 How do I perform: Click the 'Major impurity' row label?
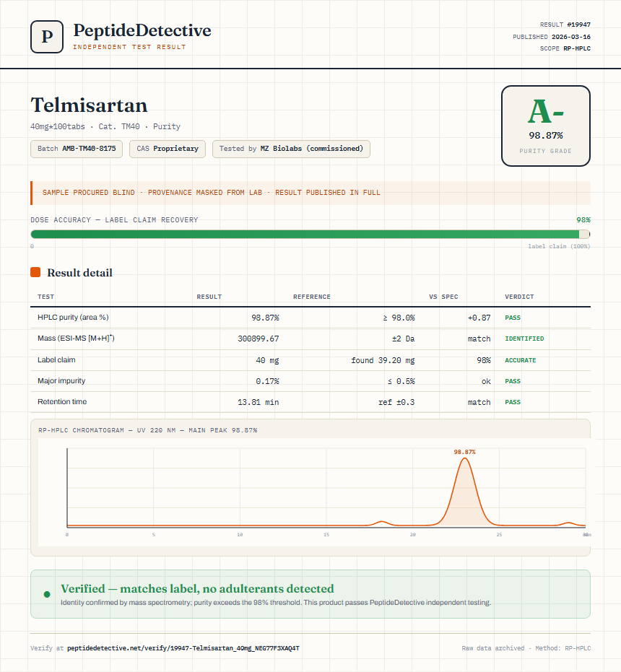click(x=61, y=380)
